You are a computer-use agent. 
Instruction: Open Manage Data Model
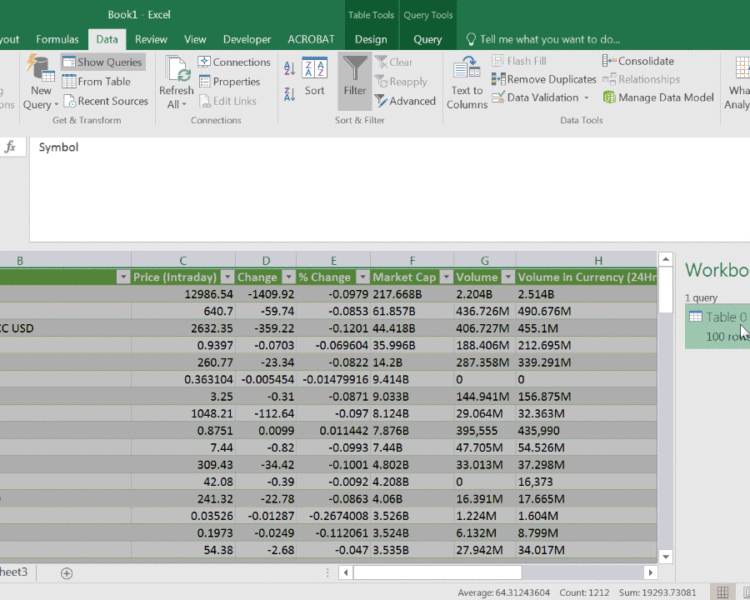(658, 98)
